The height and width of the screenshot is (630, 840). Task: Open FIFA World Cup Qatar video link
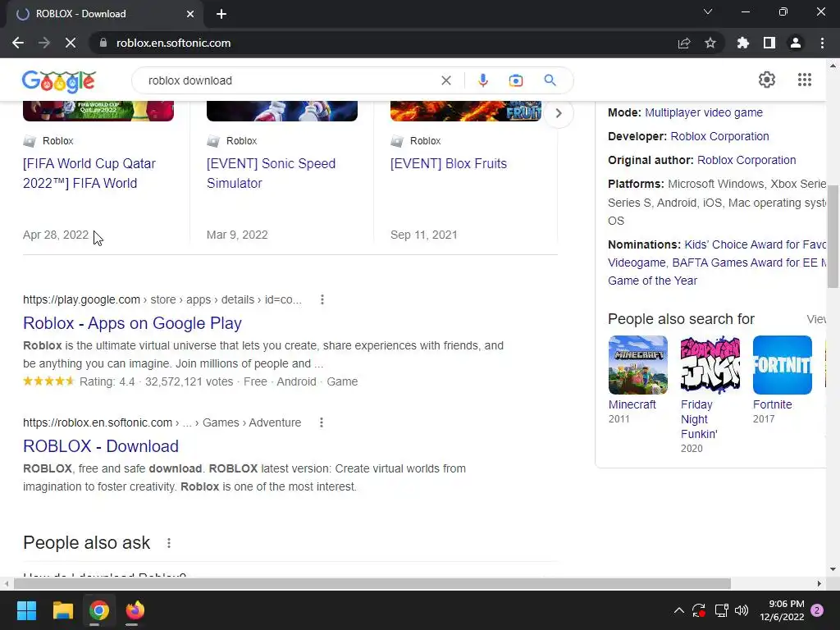point(89,173)
